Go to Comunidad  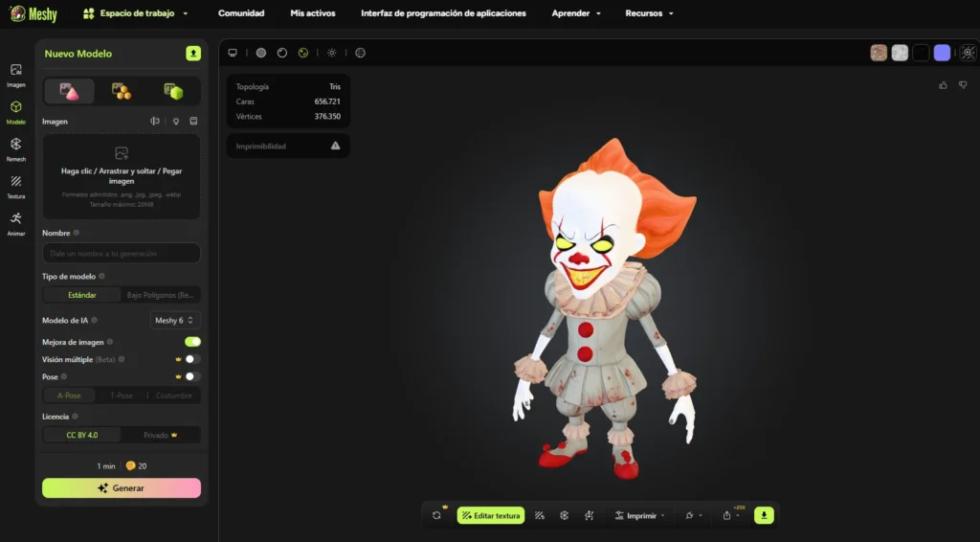241,13
